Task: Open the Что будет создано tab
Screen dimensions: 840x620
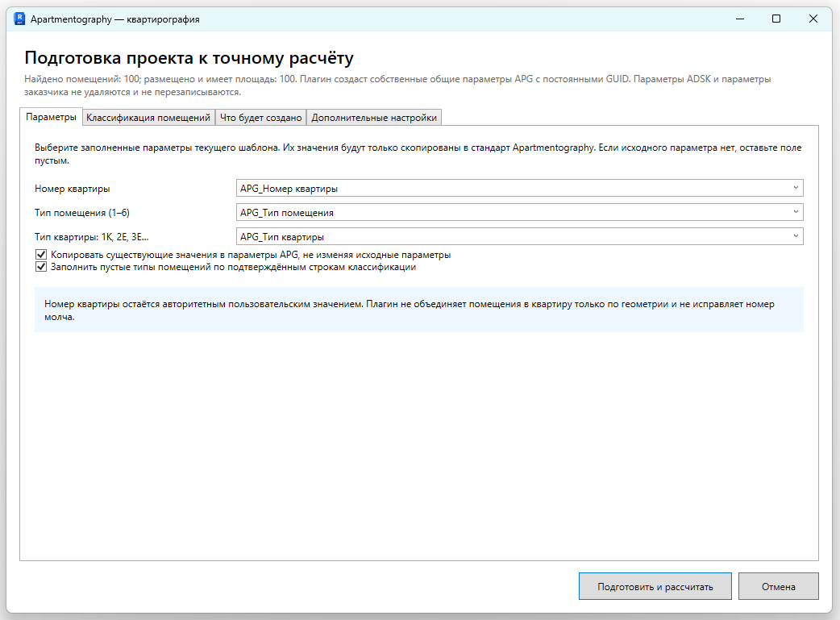Action: click(x=261, y=118)
